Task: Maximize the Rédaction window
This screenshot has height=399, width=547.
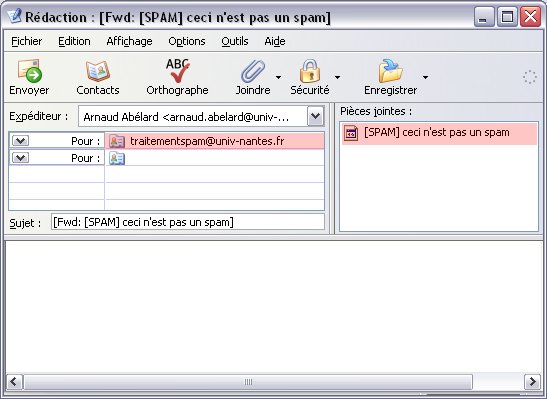Action: (507, 16)
